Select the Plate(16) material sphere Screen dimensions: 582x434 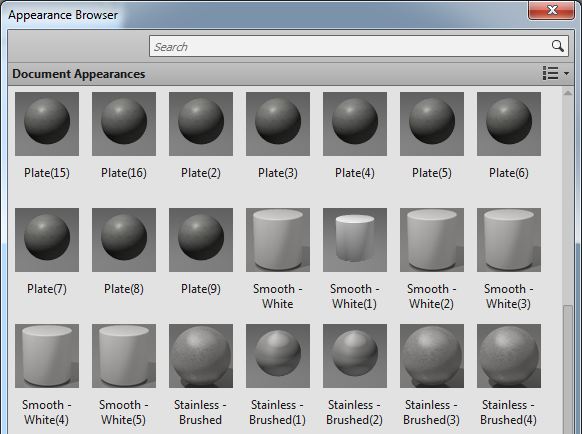coord(124,124)
